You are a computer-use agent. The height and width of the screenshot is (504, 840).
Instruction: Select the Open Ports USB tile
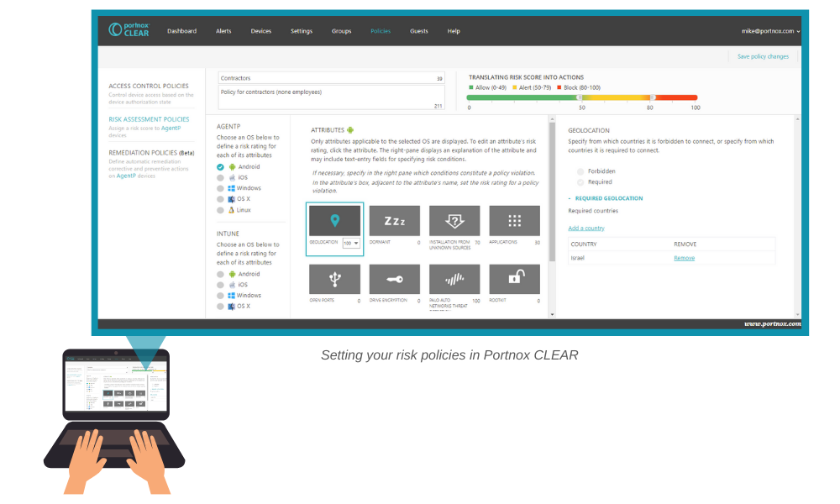click(x=335, y=279)
